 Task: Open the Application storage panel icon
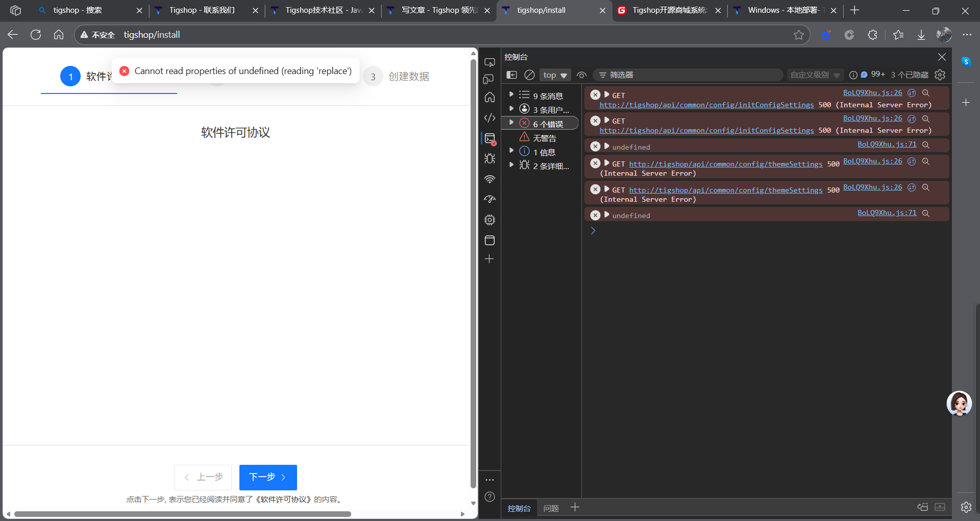tap(489, 240)
